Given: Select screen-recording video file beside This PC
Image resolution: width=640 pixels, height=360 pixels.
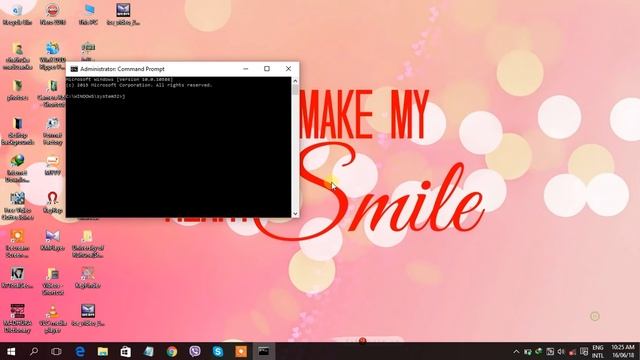Looking at the screenshot, I should coord(123,14).
